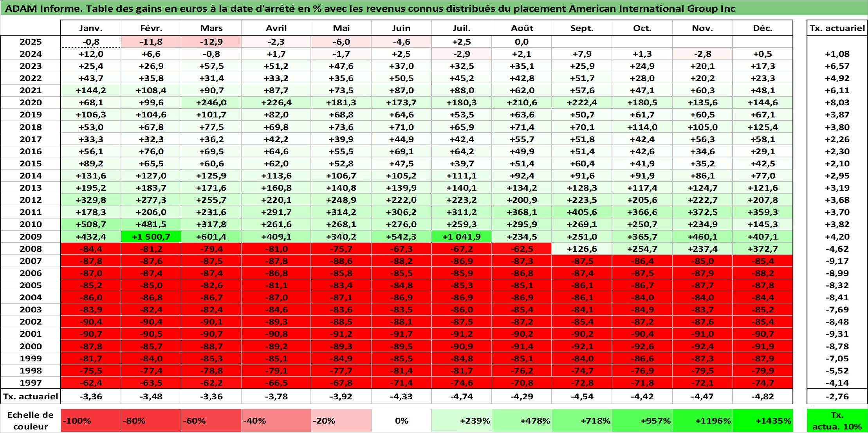Click the -12,9 cell in 2025
The width and height of the screenshot is (868, 433).
point(211,42)
